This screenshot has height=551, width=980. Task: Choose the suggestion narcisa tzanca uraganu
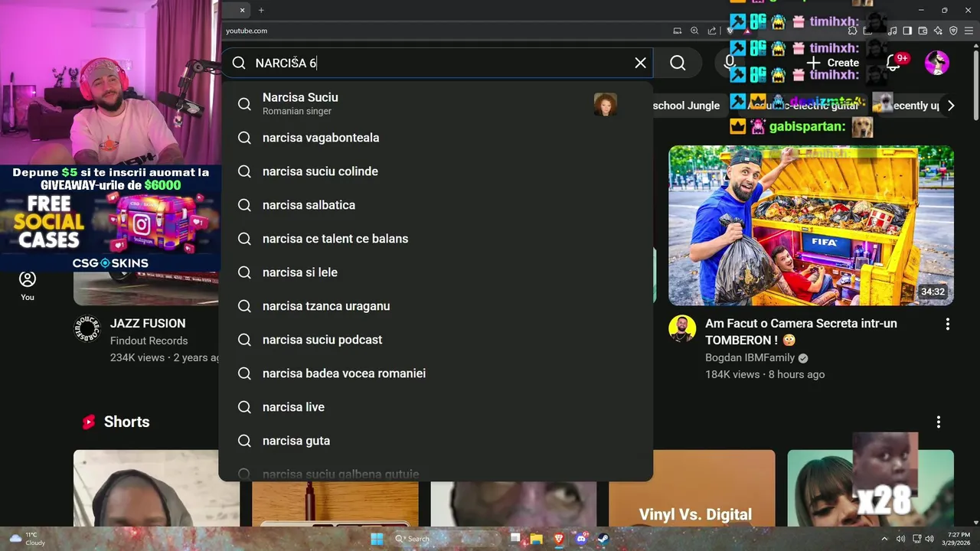[436, 306]
